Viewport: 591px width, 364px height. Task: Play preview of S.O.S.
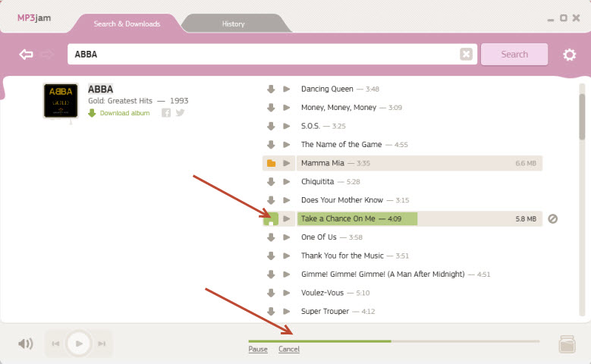pos(287,126)
